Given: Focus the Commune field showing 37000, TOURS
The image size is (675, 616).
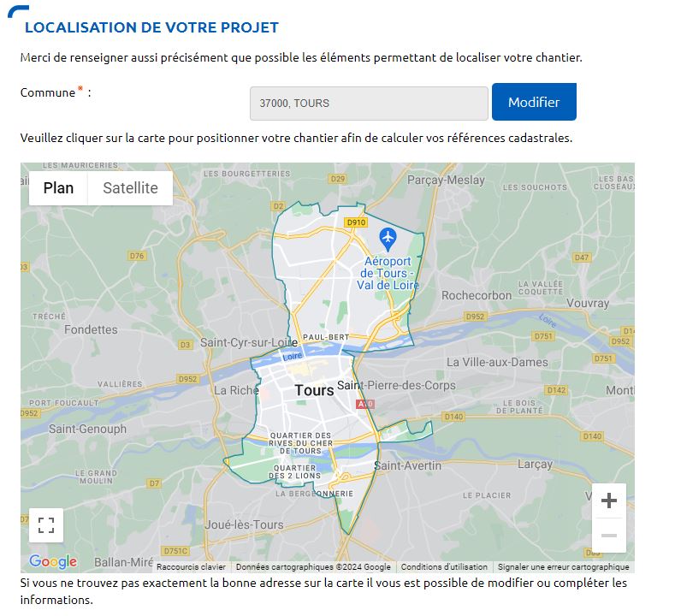Looking at the screenshot, I should [x=369, y=104].
